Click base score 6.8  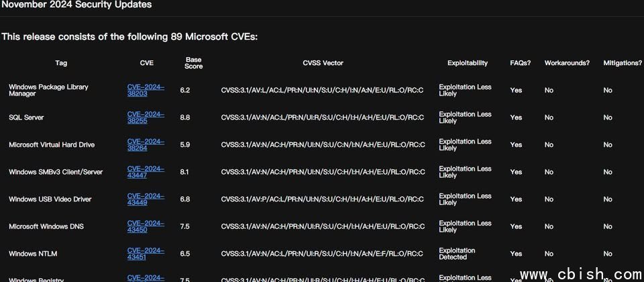click(x=185, y=199)
